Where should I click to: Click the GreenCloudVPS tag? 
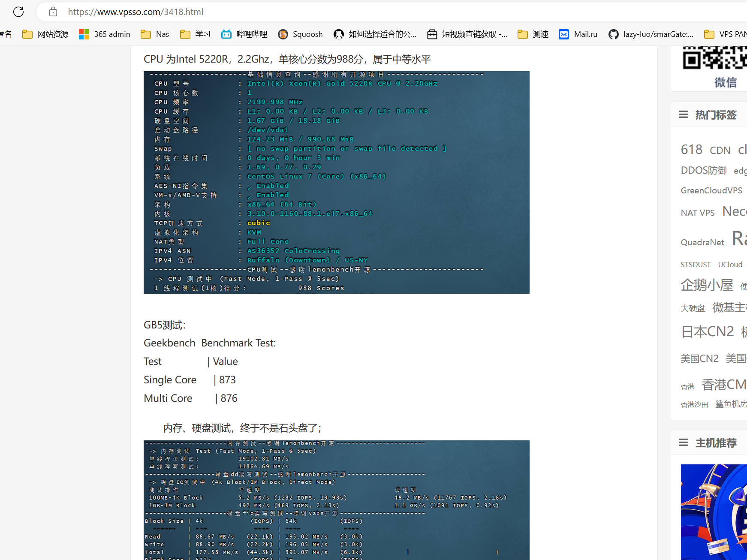pyautogui.click(x=711, y=190)
